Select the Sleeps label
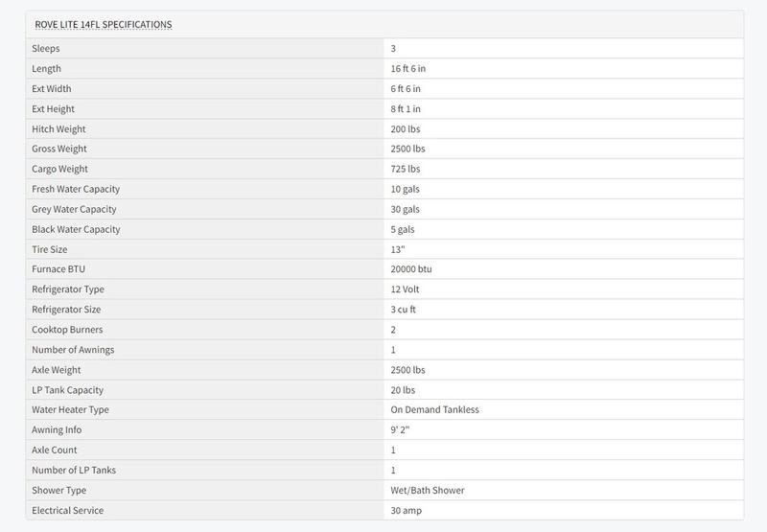Screen dimensions: 767x532 tap(45, 49)
